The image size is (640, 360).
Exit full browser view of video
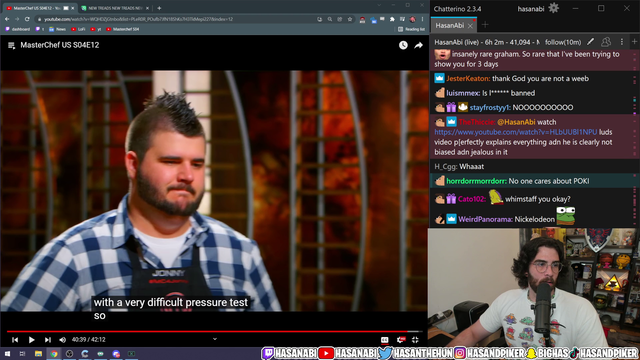pyautogui.click(x=415, y=340)
